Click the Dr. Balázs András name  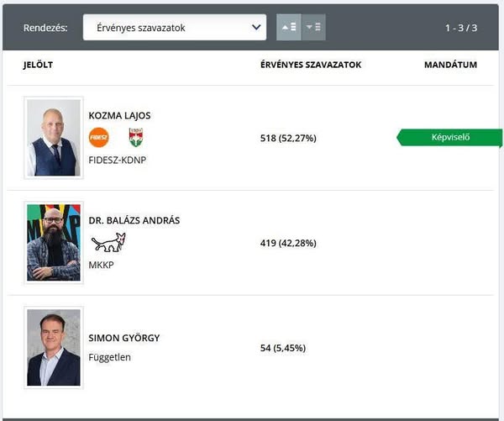tap(134, 220)
